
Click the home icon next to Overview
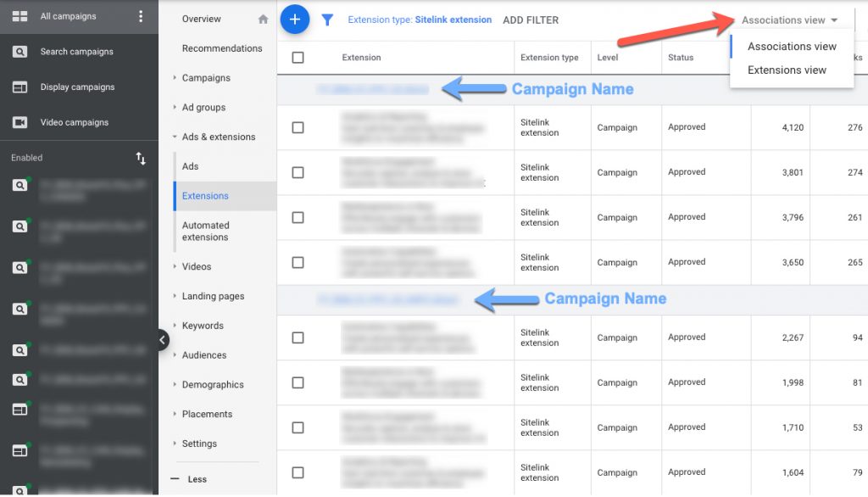(263, 20)
